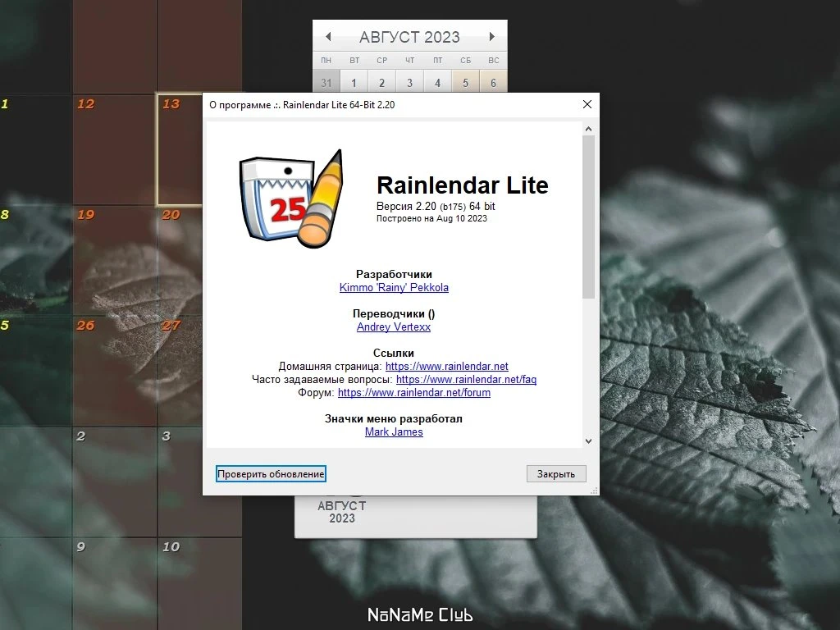The width and height of the screenshot is (840, 630).
Task: Select Sunday 6 in the calendar widget
Action: coord(493,83)
